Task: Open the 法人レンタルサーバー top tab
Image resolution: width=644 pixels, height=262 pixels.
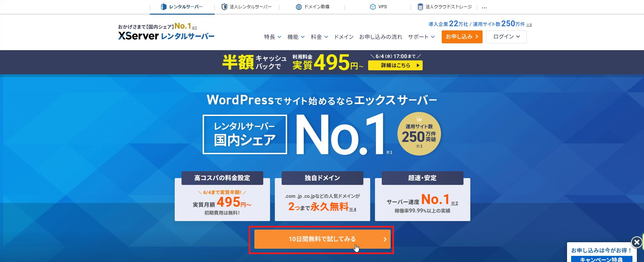Action: [x=247, y=7]
